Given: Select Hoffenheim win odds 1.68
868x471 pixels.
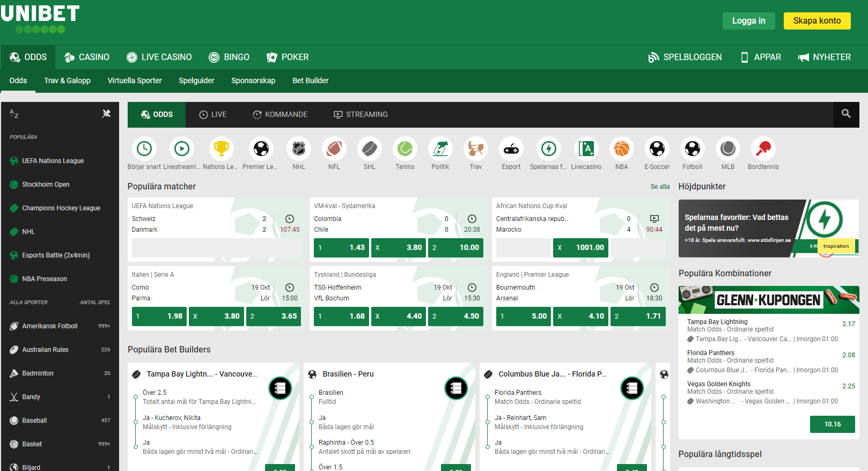Looking at the screenshot, I should (x=342, y=316).
